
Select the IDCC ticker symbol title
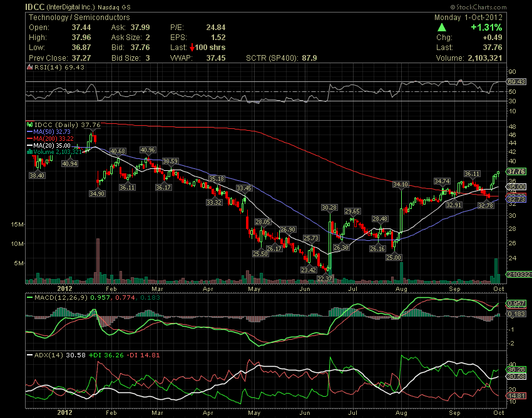pos(34,6)
